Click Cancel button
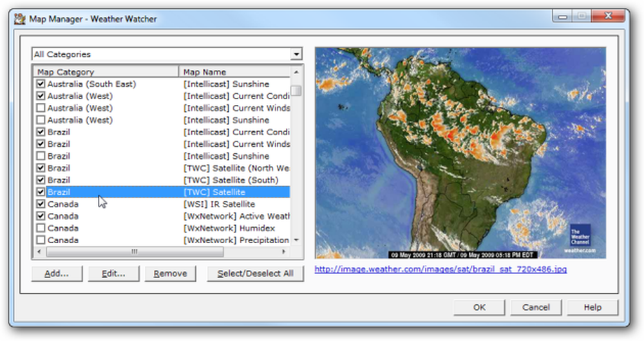Viewport: 644px width, 341px height. pos(536,308)
